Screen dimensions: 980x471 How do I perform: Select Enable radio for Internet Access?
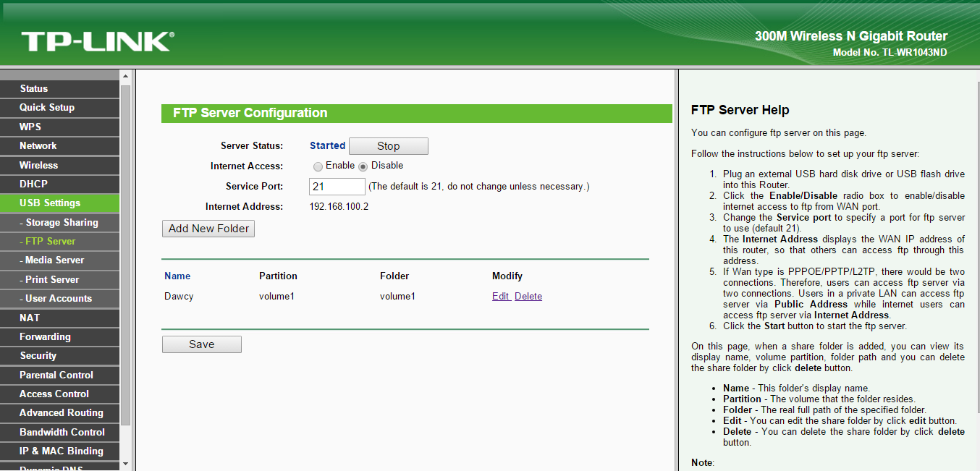pos(318,166)
